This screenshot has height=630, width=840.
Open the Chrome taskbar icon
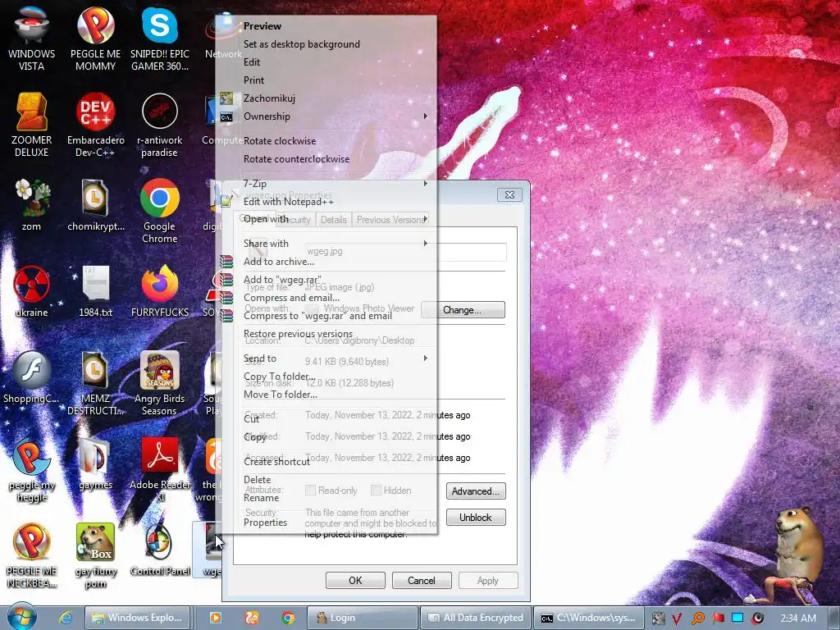(288, 618)
